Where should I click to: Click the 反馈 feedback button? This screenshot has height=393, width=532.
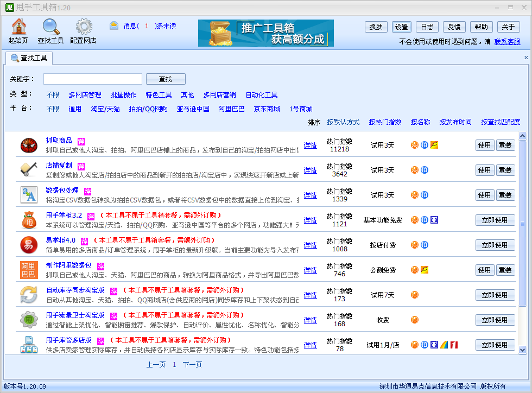tap(454, 27)
